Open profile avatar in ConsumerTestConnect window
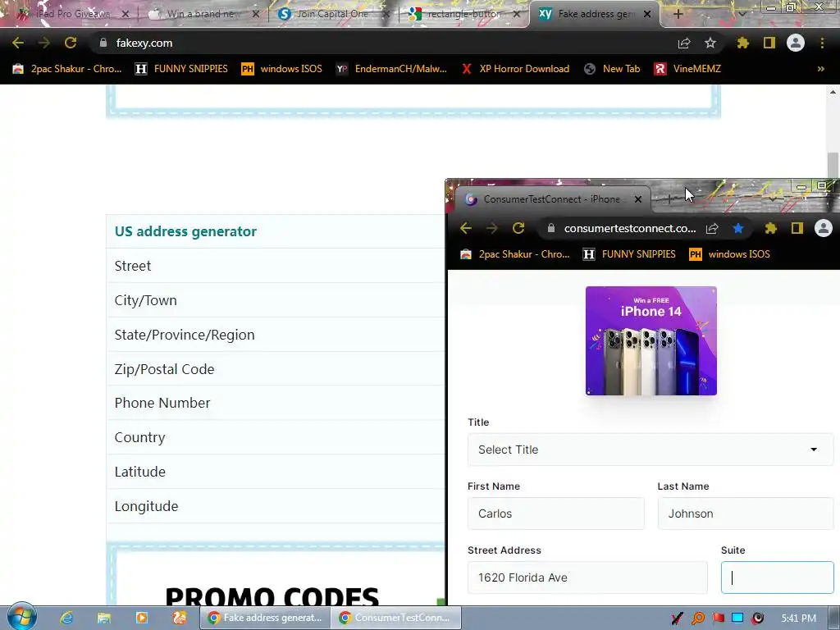 [824, 228]
